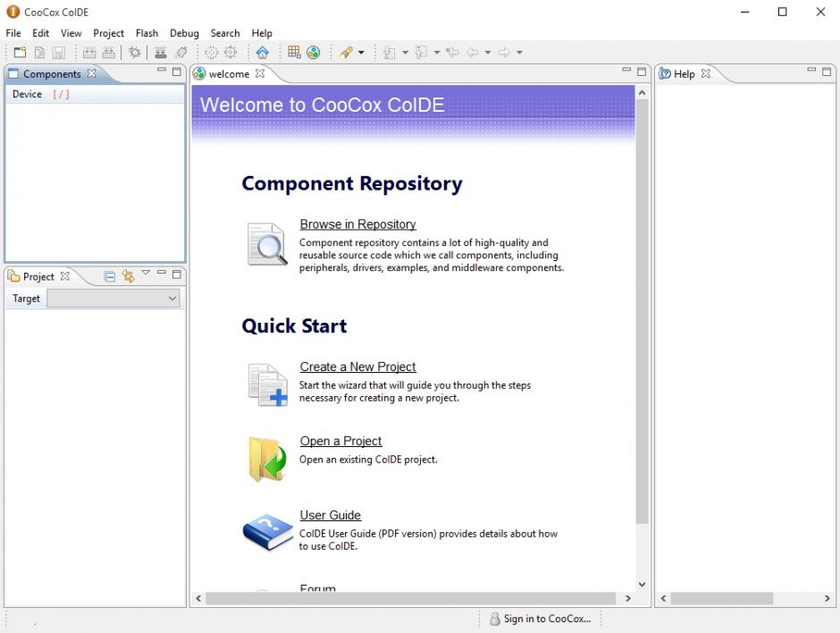Click the User Guide blue book image

coord(268,532)
